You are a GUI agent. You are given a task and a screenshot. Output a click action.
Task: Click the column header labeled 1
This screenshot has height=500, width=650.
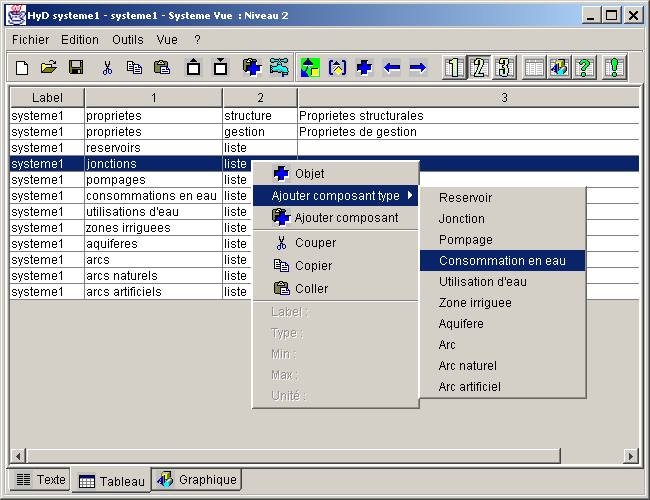(x=154, y=98)
